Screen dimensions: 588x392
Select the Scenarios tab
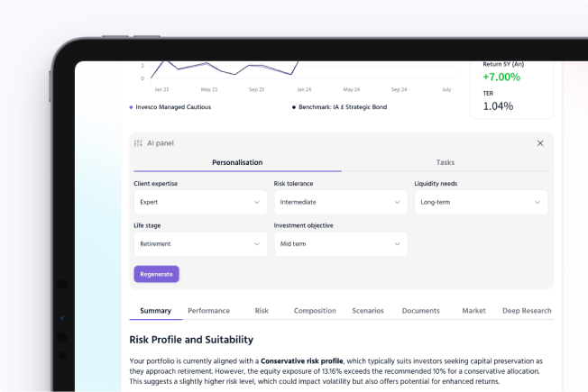click(x=368, y=311)
